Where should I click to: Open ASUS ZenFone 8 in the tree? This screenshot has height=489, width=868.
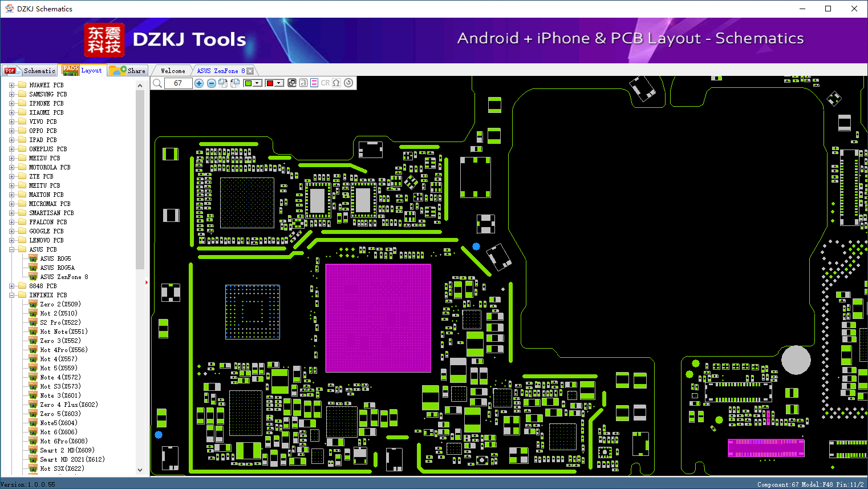(64, 277)
